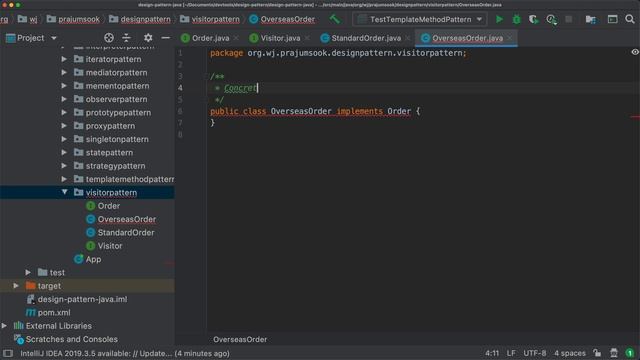Collapse all in Project panel
The width and height of the screenshot is (640, 360).
[127, 38]
